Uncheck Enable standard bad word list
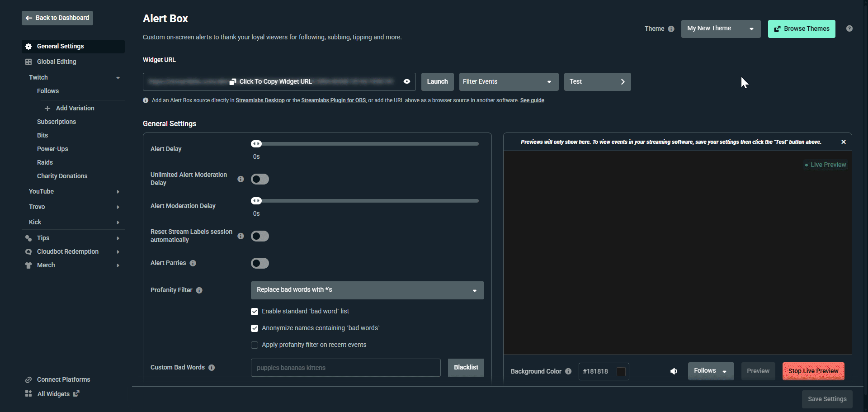The height and width of the screenshot is (412, 868). [255, 312]
